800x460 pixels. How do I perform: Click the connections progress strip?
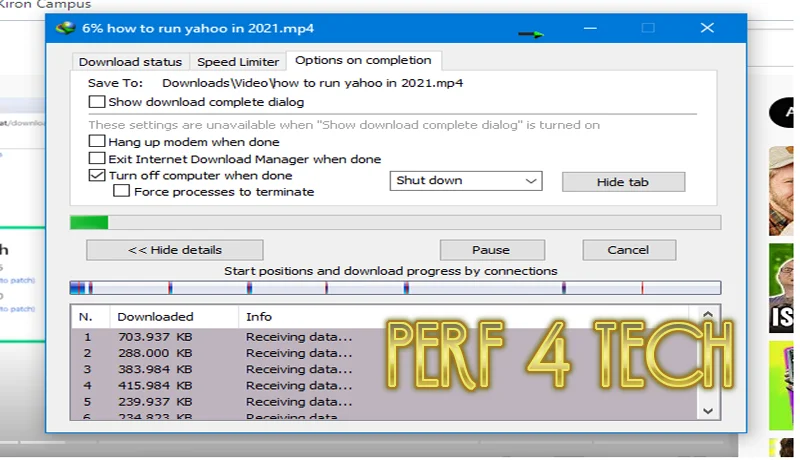[x=395, y=288]
